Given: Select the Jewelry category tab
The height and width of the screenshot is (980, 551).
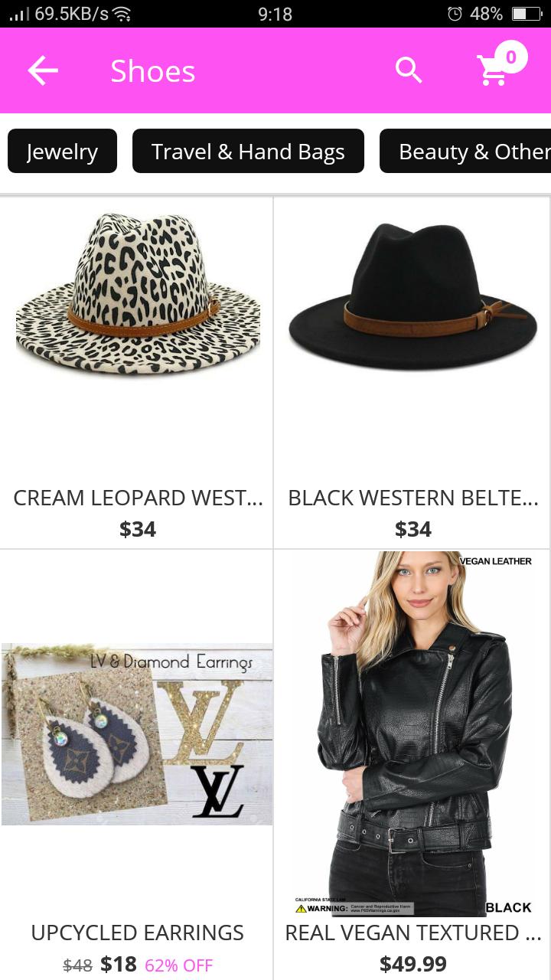Looking at the screenshot, I should pos(62,151).
